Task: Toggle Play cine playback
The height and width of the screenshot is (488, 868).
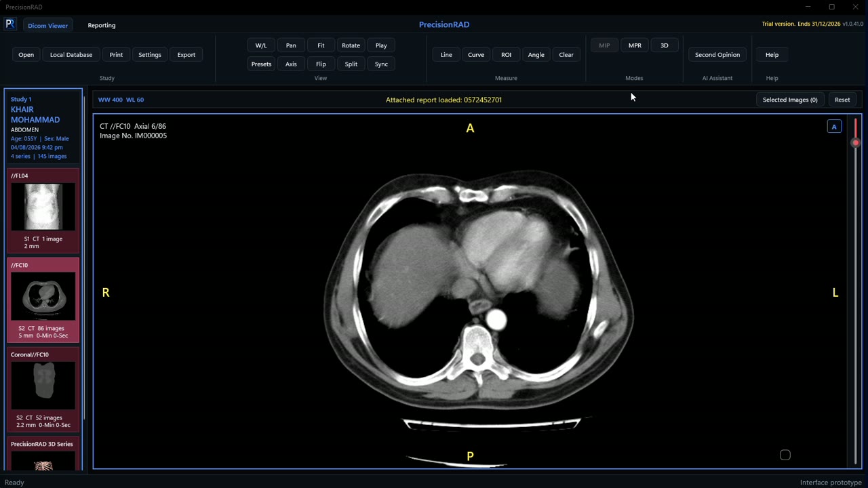Action: tap(381, 45)
